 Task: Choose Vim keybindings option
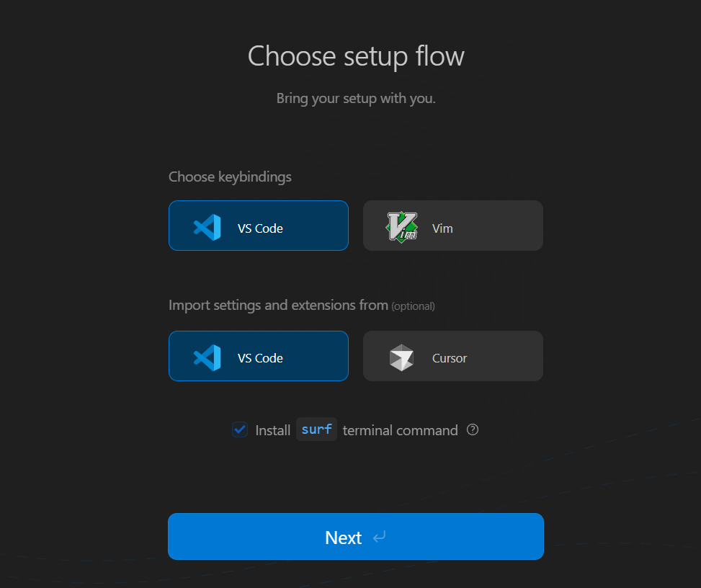coord(453,226)
